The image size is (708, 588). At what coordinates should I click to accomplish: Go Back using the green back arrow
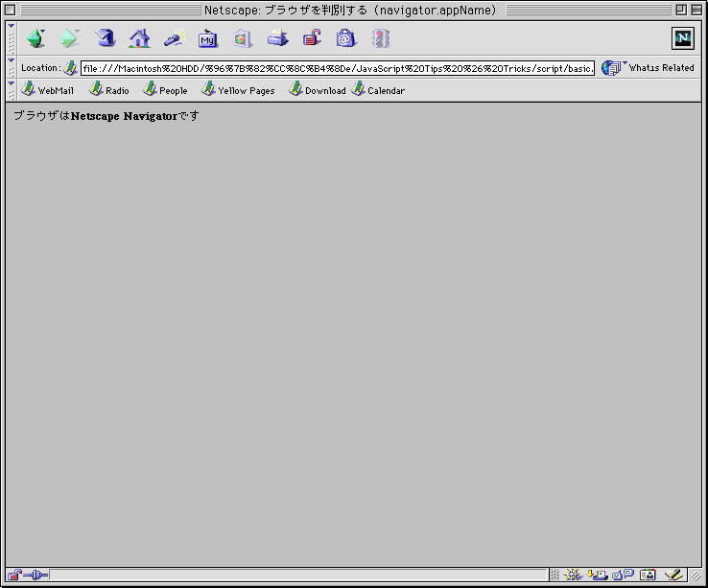coord(35,38)
